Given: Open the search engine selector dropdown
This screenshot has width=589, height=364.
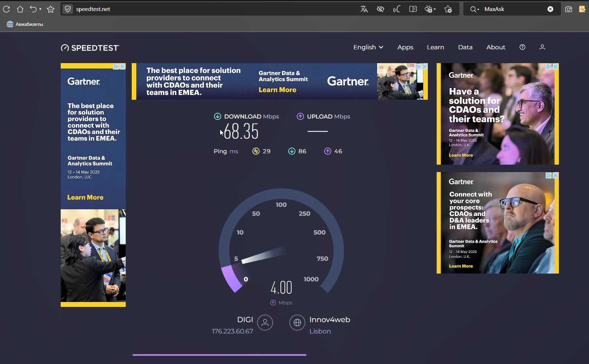Looking at the screenshot, I should coord(475,9).
